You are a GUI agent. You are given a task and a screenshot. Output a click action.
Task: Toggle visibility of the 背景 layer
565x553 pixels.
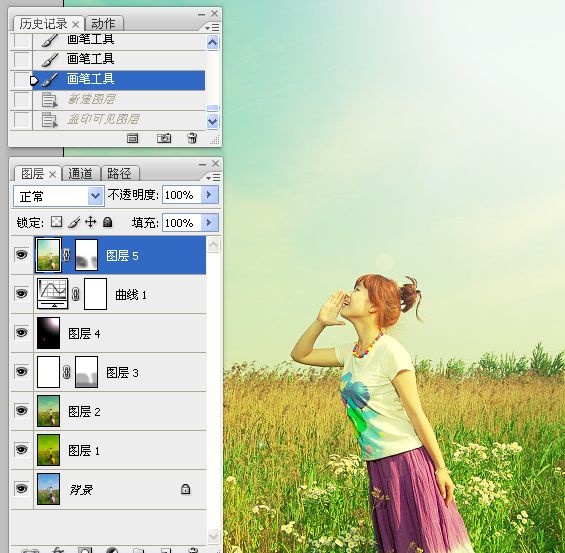(22, 489)
